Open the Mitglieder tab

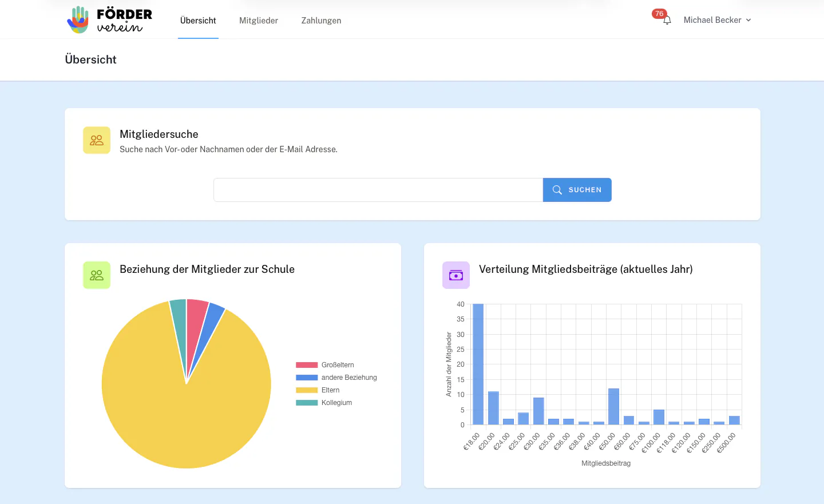click(259, 21)
